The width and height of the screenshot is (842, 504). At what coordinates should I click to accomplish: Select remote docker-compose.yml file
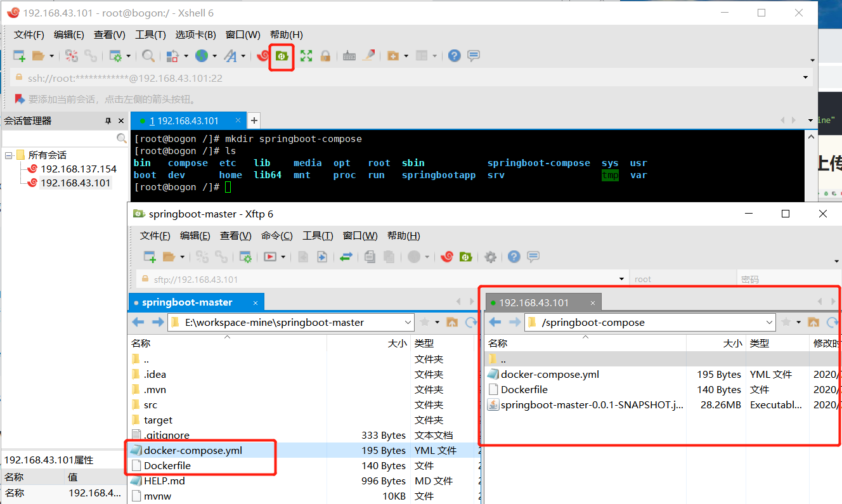pyautogui.click(x=550, y=375)
